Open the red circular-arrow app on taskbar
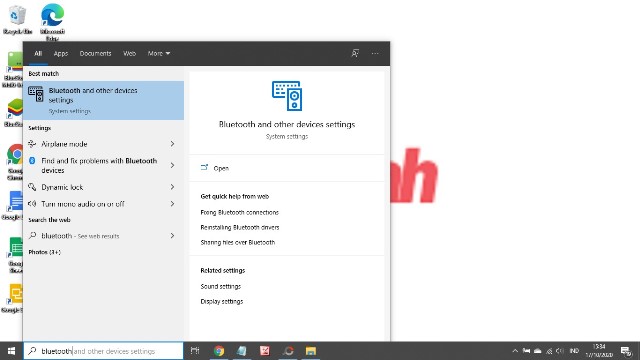 288,351
